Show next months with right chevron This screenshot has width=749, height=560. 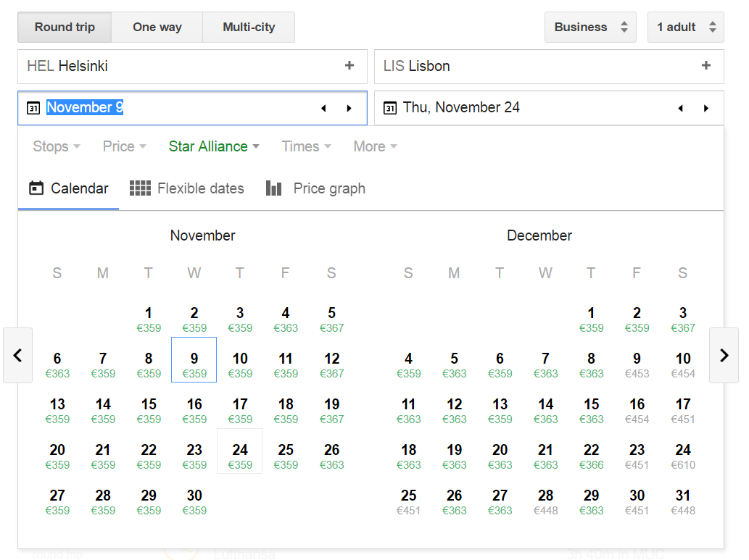[724, 355]
